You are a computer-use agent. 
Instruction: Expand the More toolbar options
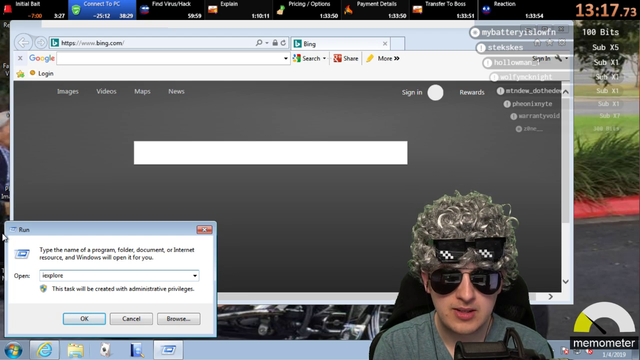tap(388, 58)
